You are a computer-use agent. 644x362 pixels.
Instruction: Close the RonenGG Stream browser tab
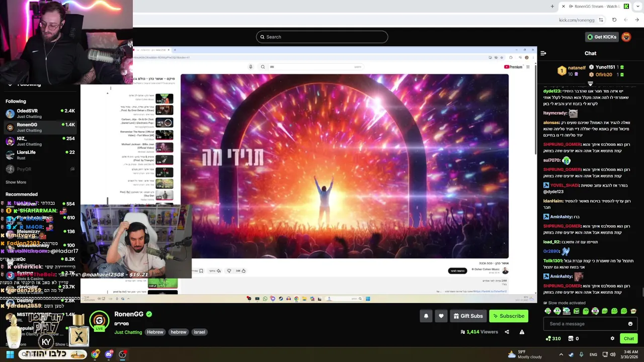click(x=563, y=6)
